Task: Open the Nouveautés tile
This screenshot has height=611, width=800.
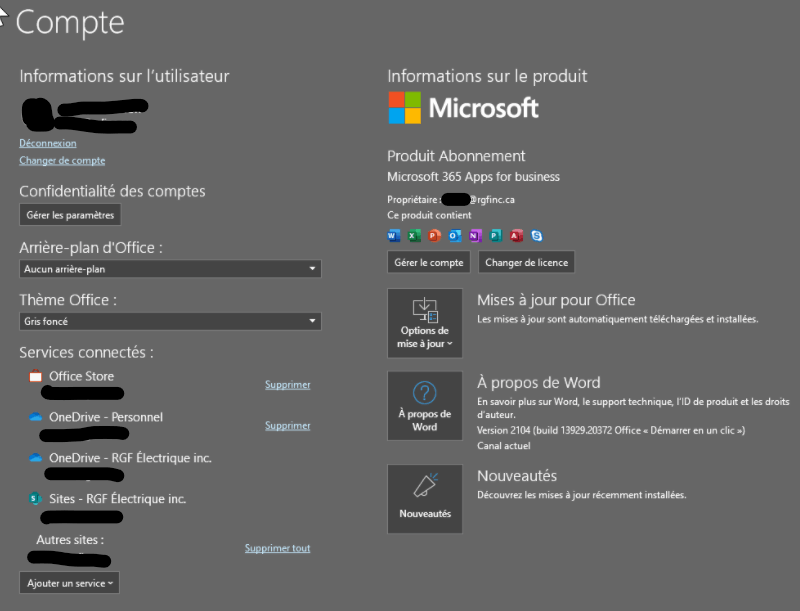Action: pos(425,499)
